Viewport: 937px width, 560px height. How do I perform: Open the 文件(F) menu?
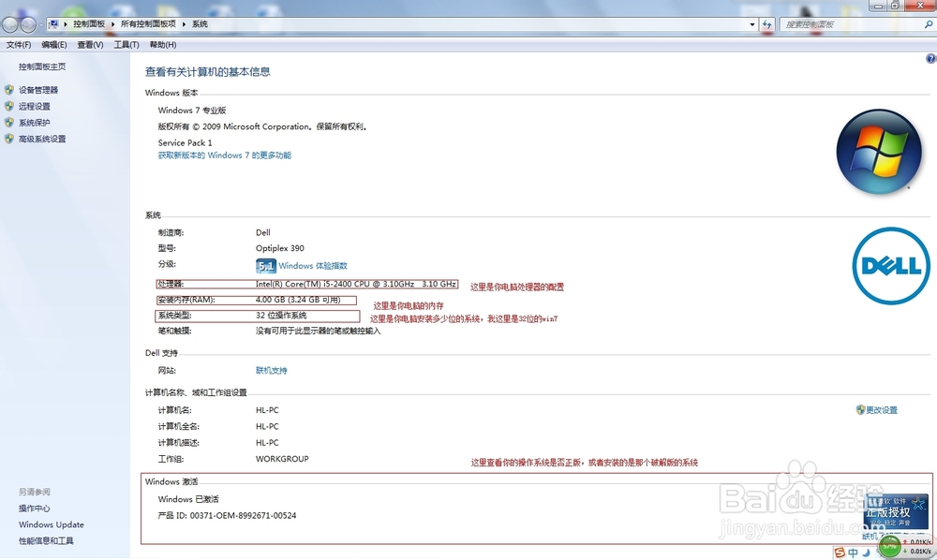19,45
